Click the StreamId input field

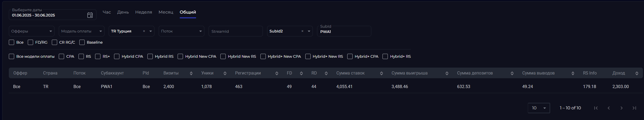tap(236, 31)
